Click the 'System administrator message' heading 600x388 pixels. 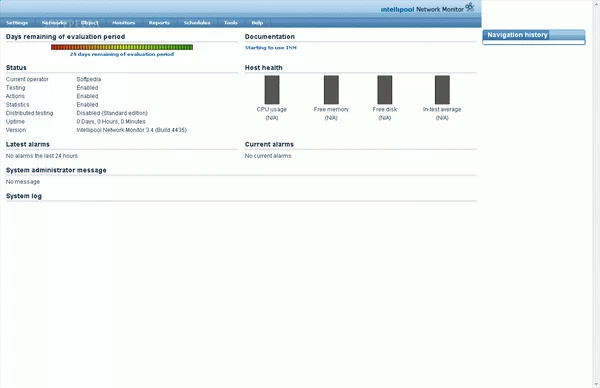tap(56, 170)
